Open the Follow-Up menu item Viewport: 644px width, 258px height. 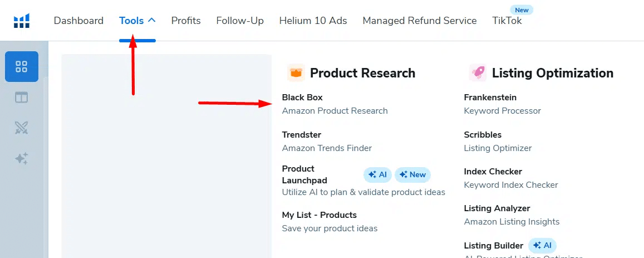pos(240,21)
